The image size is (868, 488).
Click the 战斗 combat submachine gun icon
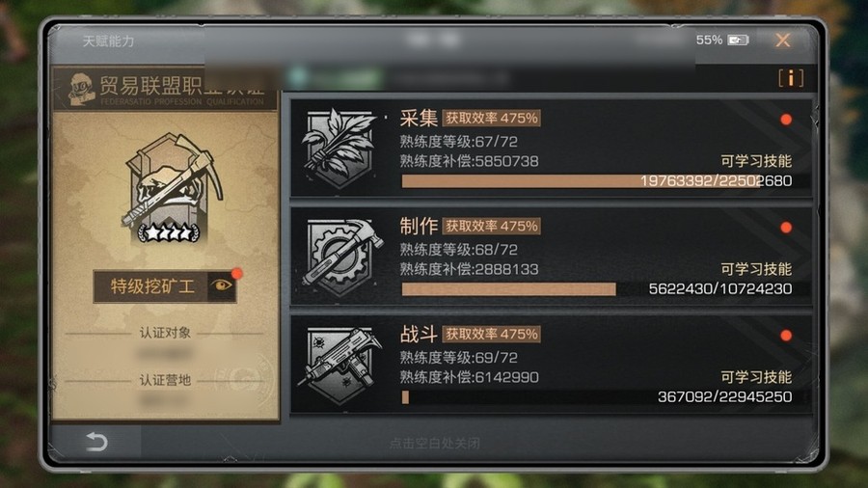click(339, 365)
